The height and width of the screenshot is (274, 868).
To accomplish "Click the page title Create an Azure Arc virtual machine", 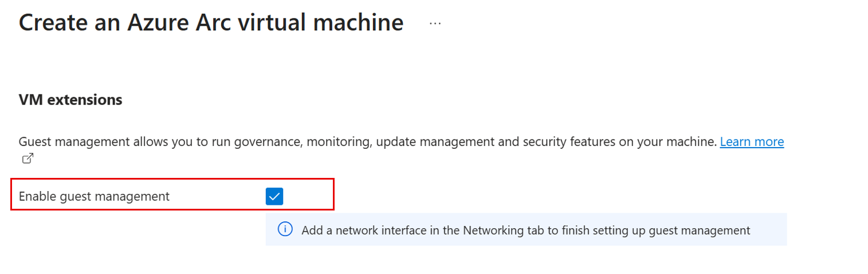I will (211, 23).
